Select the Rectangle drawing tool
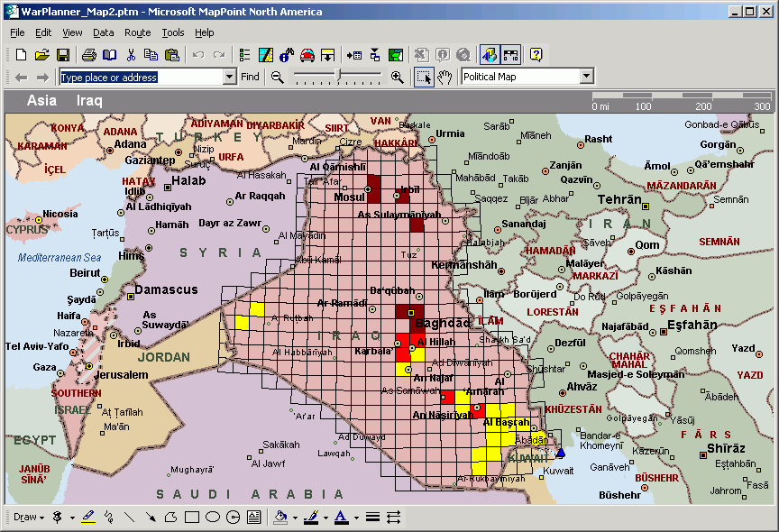 [x=191, y=518]
